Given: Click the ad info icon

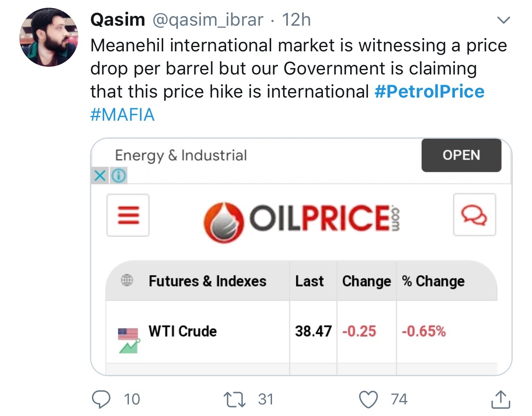Looking at the screenshot, I should (119, 175).
